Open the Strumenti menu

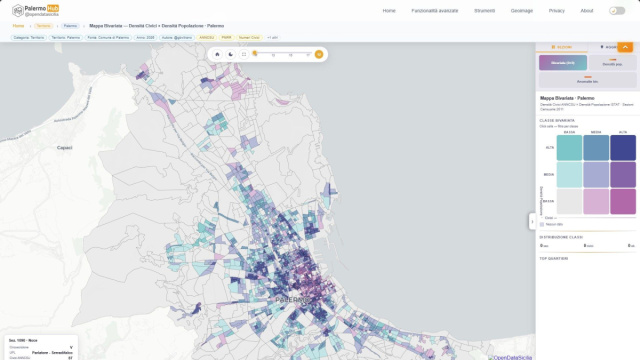pyautogui.click(x=484, y=11)
